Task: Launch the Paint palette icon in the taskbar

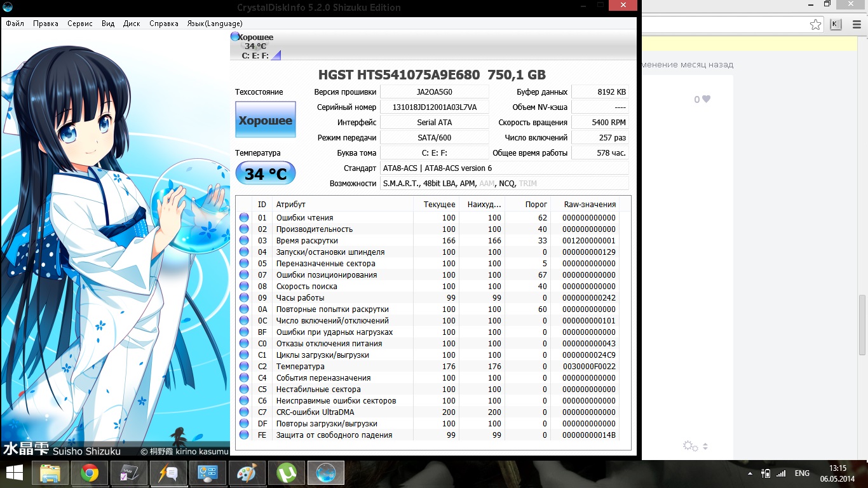Action: click(247, 473)
